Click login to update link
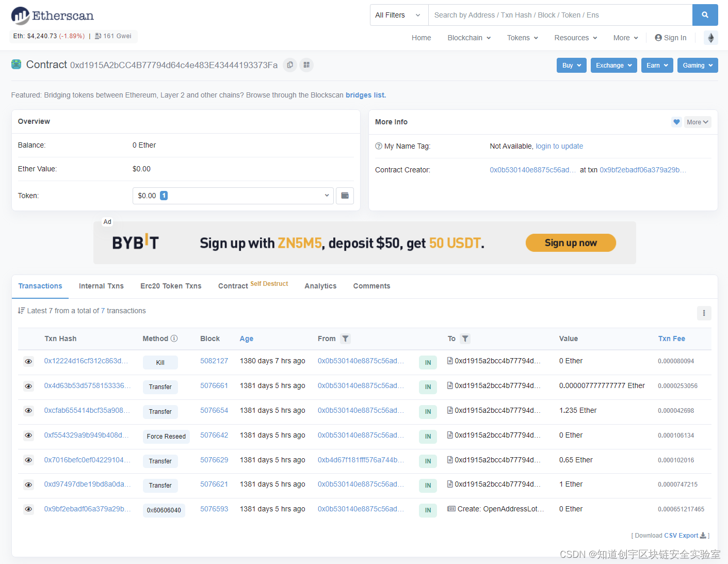 tap(559, 146)
